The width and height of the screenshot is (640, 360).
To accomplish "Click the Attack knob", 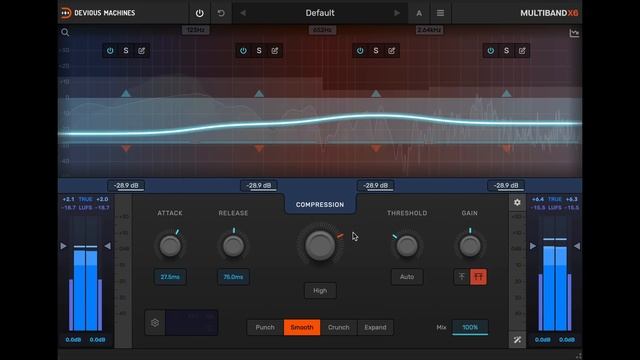I will [170, 246].
